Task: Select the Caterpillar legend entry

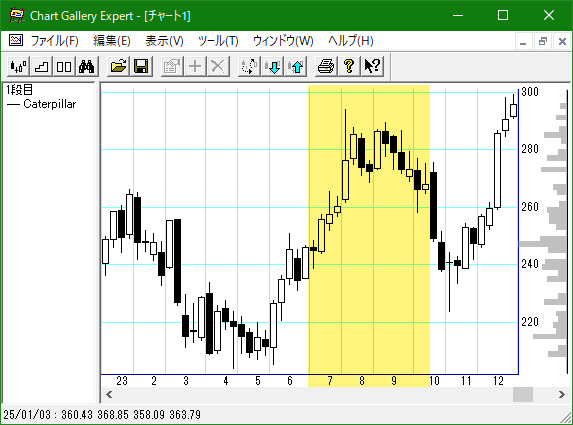Action: tap(42, 104)
